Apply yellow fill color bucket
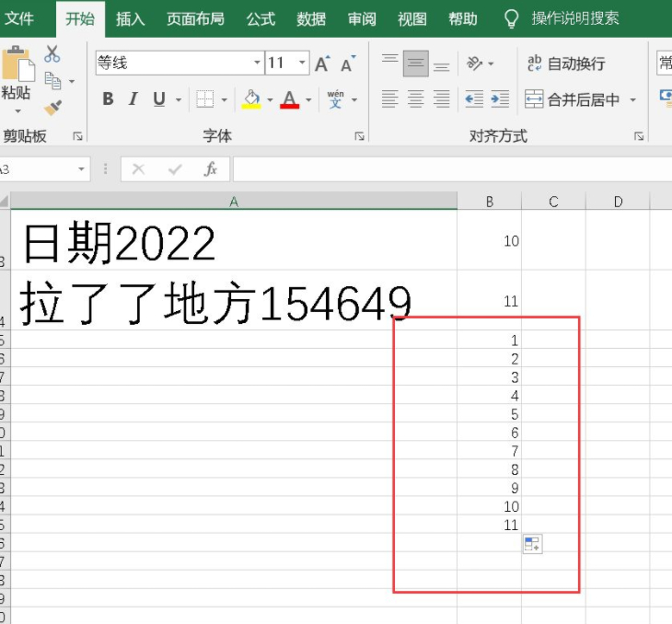Viewport: 672px width, 624px height. pos(251,99)
